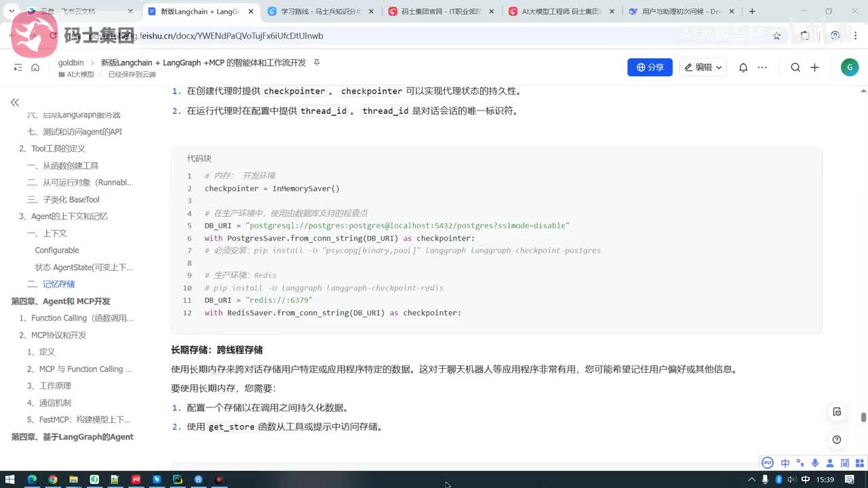Open the AI大模型 folder link
Image resolution: width=868 pixels, height=488 pixels.
[x=76, y=75]
